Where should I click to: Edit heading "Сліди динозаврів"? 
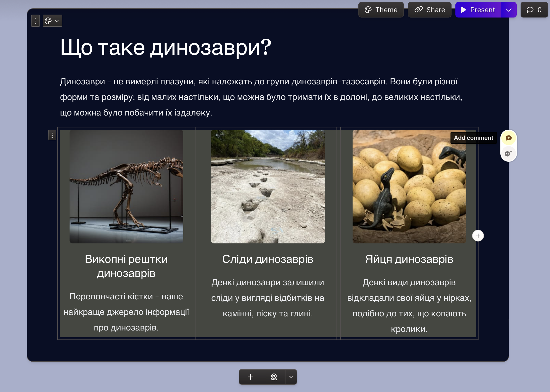click(268, 259)
